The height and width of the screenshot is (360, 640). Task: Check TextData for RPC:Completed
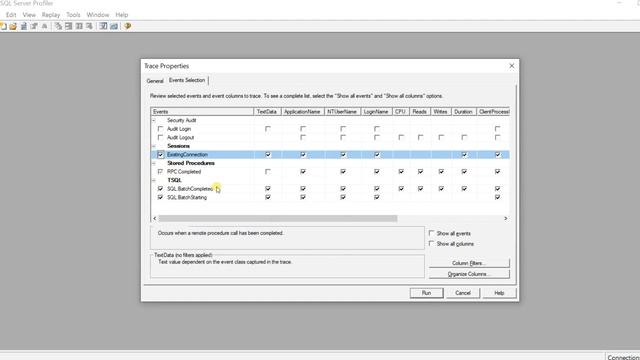coord(268,171)
